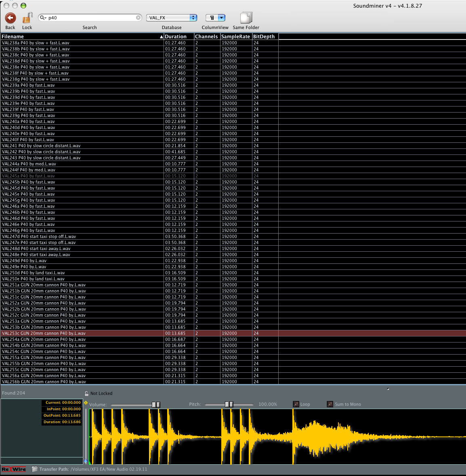Click the Transfer Path folder icon
This screenshot has width=466, height=476.
35,469
